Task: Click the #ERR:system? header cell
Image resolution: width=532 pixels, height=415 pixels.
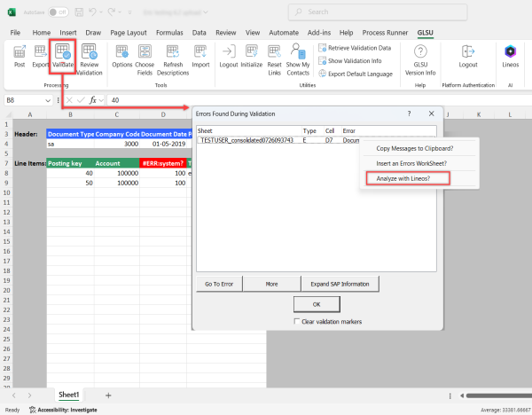Action: pyautogui.click(x=163, y=163)
